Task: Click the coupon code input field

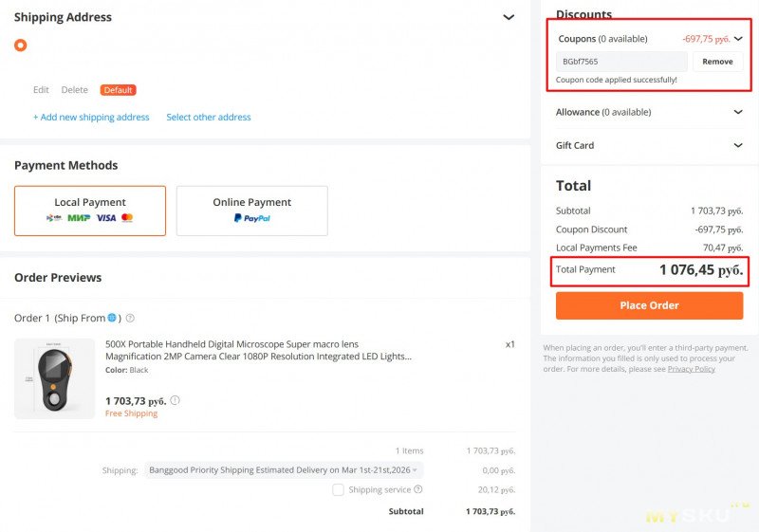Action: (x=621, y=62)
